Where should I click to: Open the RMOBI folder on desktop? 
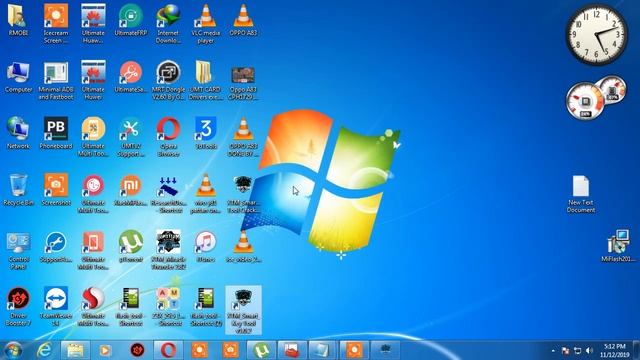[x=18, y=20]
